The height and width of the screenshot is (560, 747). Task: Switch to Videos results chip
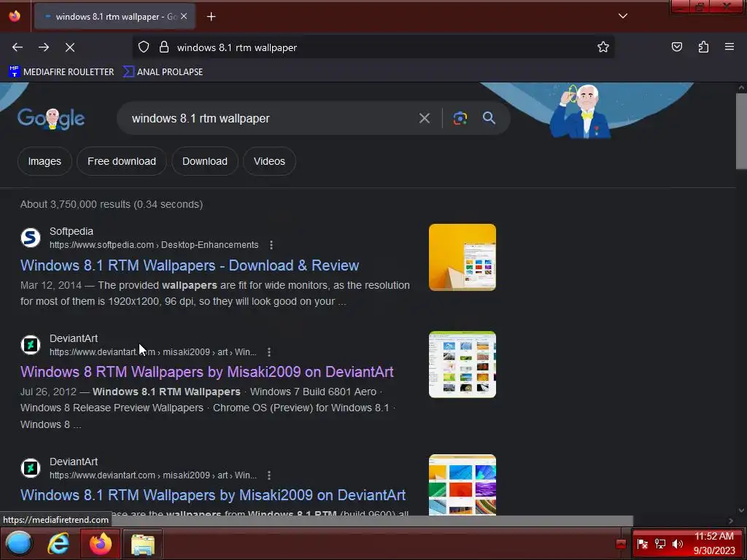[x=269, y=161]
